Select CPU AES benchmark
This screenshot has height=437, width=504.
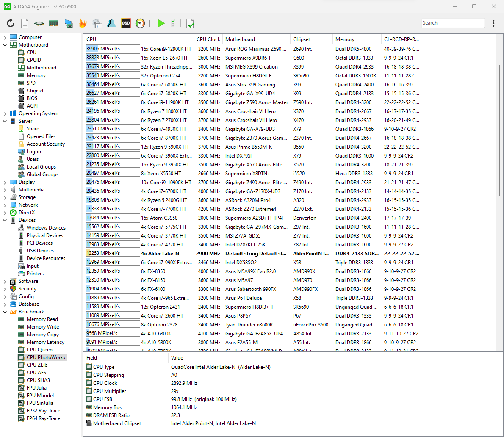(x=36, y=372)
